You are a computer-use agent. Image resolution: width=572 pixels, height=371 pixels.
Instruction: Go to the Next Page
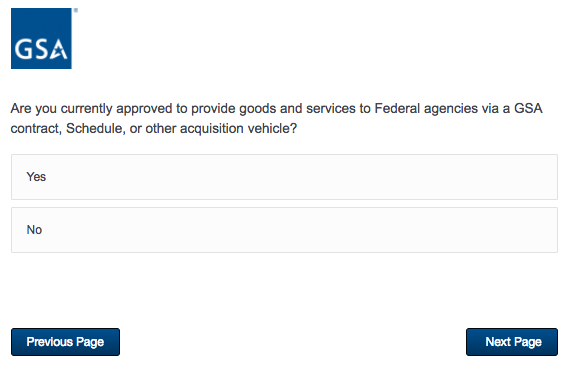click(x=512, y=342)
